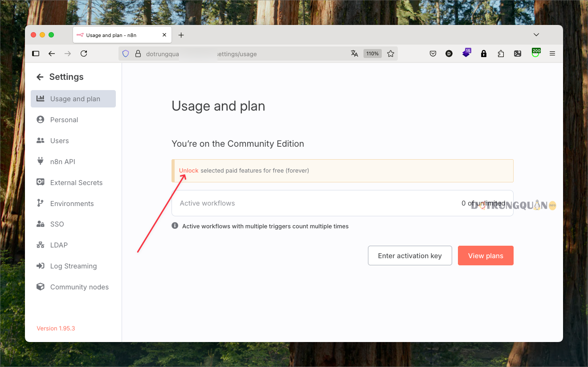Click the info icon below Active workflows

tap(175, 226)
